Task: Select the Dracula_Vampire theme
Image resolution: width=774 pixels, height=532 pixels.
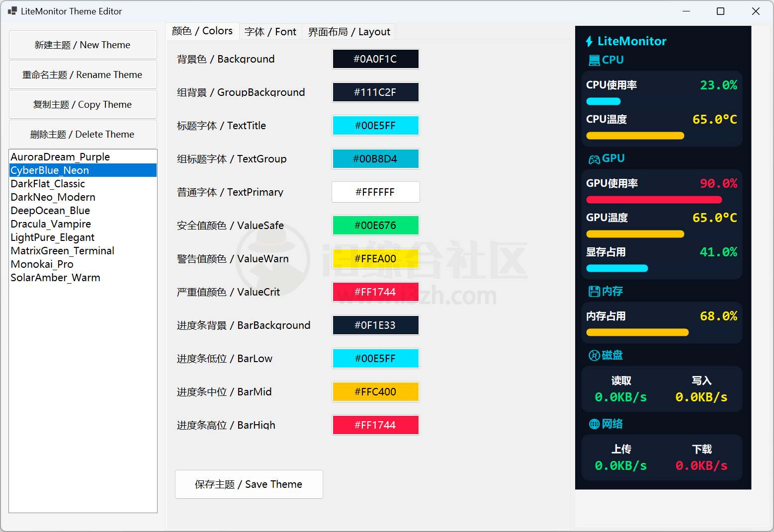Action: (x=50, y=224)
